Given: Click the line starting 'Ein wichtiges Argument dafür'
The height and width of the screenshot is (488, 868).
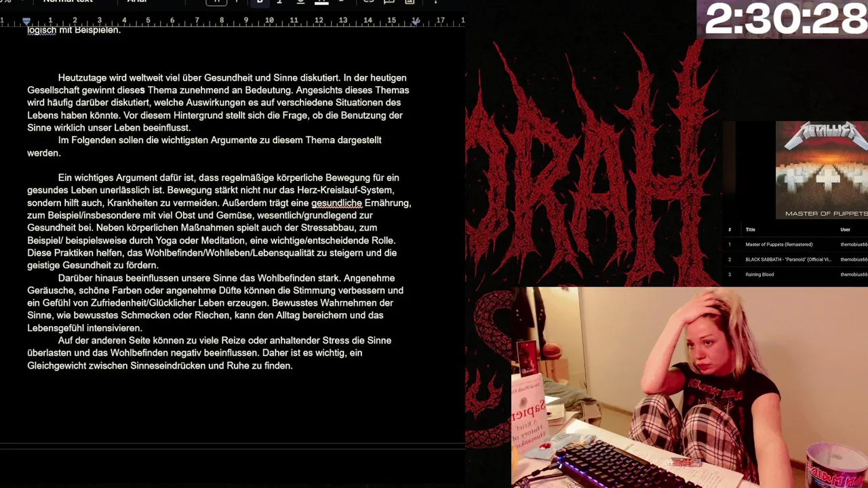Looking at the screenshot, I should tap(229, 178).
